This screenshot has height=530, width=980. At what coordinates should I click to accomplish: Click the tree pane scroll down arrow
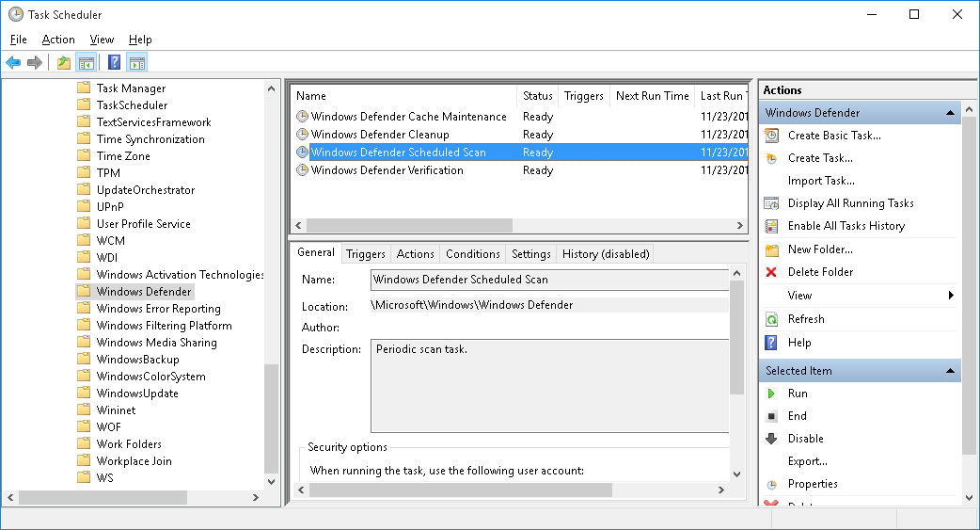point(271,482)
